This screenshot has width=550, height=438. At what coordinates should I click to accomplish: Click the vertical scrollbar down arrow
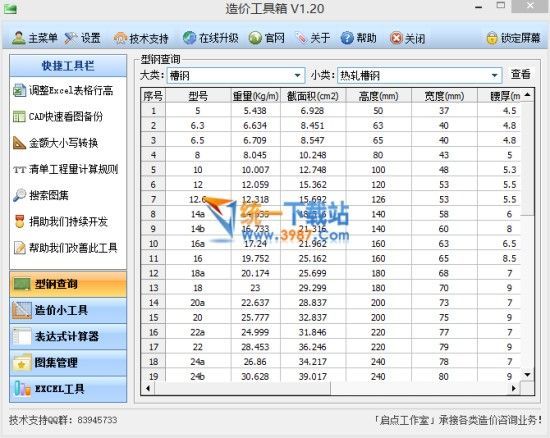[x=527, y=375]
